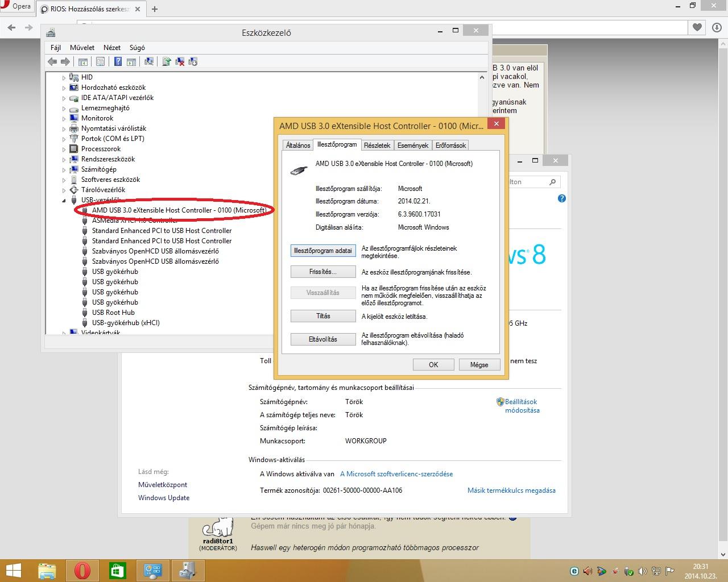Expand IDE ATA/ATAPI vezérlők node
Screen dimensions: 728x582
(x=64, y=98)
